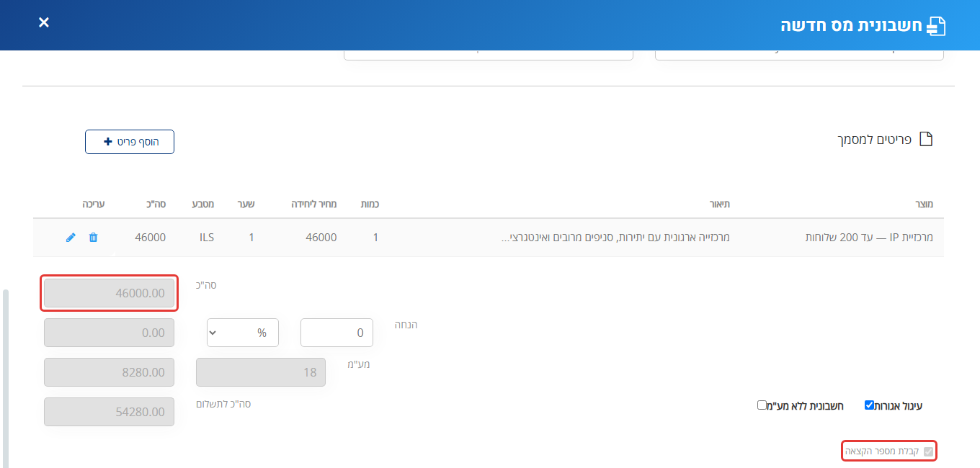Click product name מרכזיית IP — עד 200 שלוחות
This screenshot has height=468, width=980.
pos(869,237)
